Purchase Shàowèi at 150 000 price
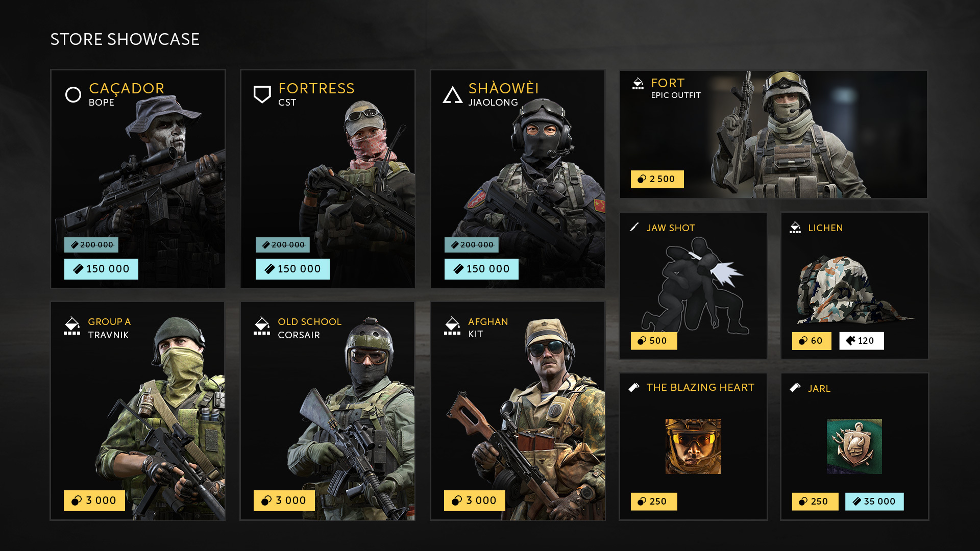The image size is (980, 551). pyautogui.click(x=481, y=269)
